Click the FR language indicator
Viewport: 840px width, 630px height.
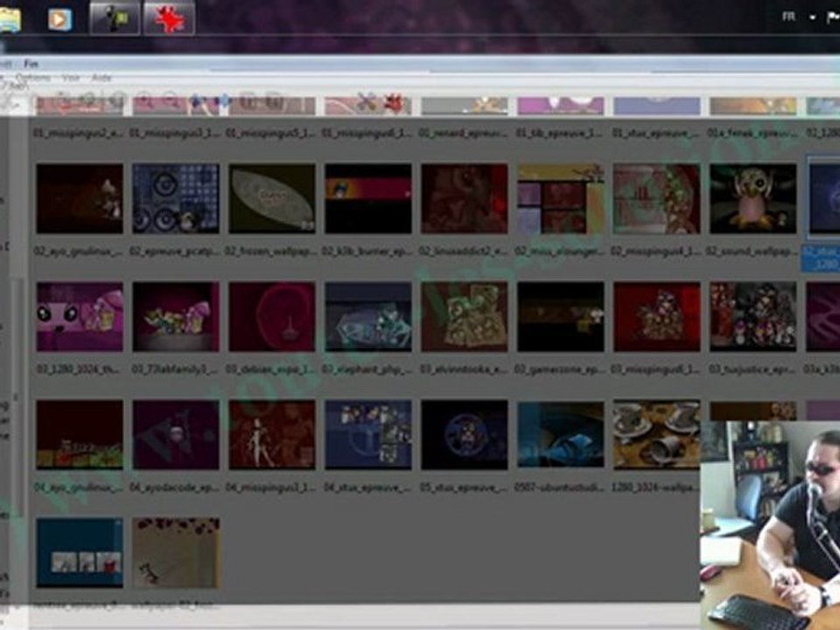(x=788, y=17)
